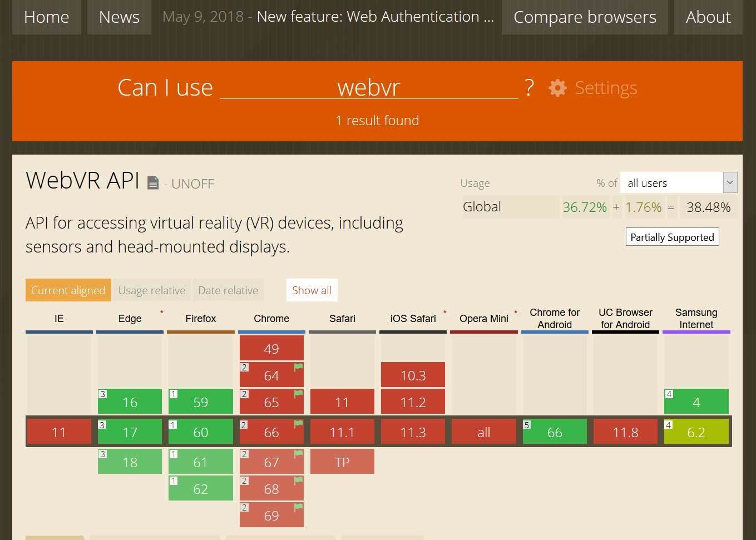Image resolution: width=756 pixels, height=540 pixels.
Task: Go to the Home menu item
Action: point(47,17)
